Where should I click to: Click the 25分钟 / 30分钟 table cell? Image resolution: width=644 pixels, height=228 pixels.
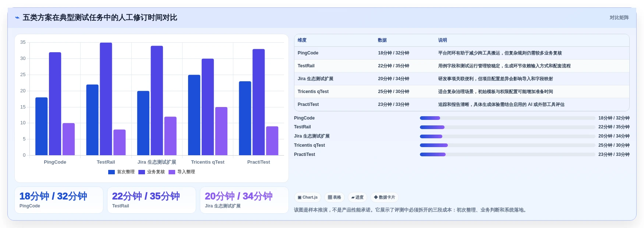pyautogui.click(x=393, y=92)
